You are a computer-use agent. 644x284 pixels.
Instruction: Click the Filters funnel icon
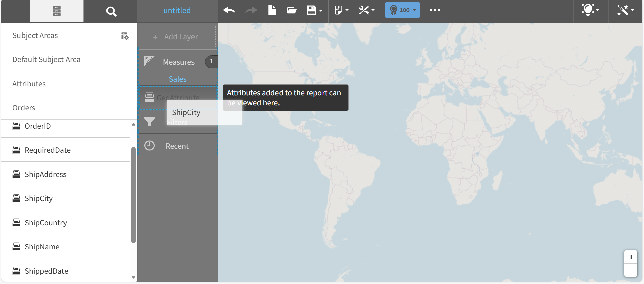pos(149,122)
